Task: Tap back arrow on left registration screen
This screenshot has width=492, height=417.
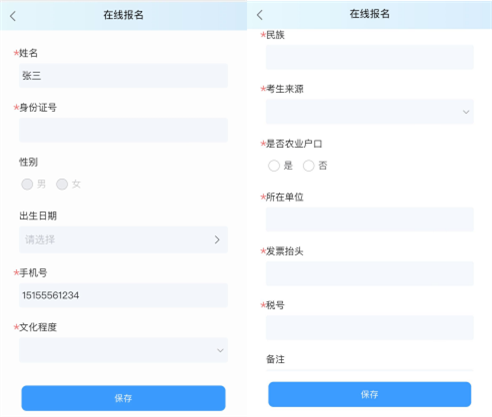Action: pyautogui.click(x=13, y=16)
